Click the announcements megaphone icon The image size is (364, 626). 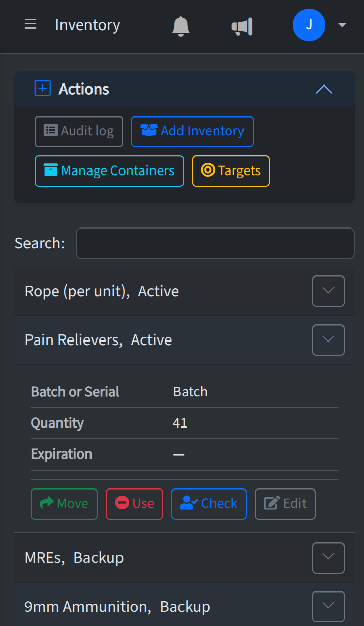[242, 25]
